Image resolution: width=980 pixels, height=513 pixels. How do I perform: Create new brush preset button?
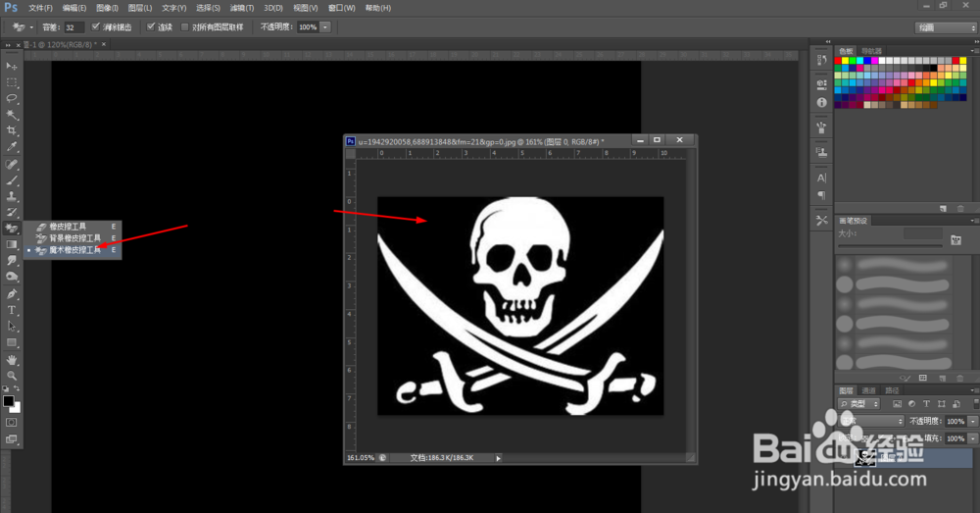(x=943, y=378)
